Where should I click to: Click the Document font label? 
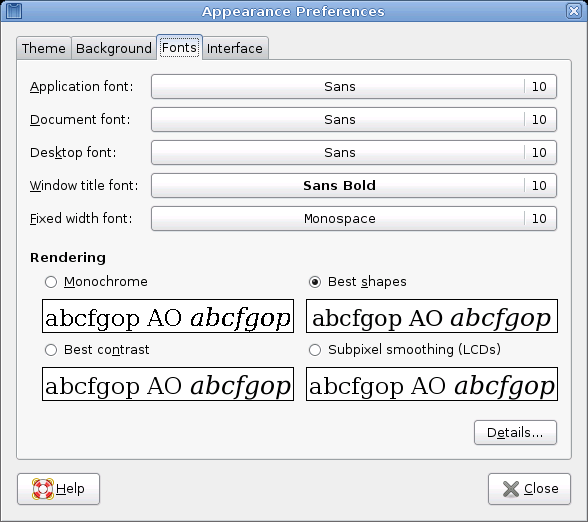pos(80,120)
